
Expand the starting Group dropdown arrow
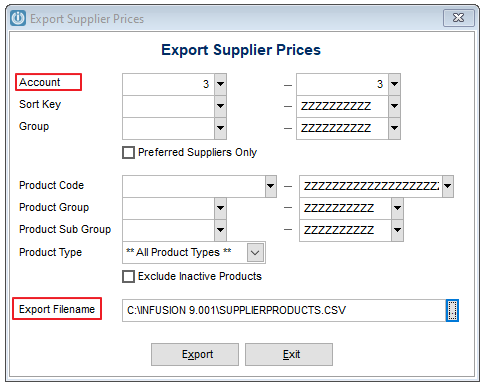tap(220, 128)
